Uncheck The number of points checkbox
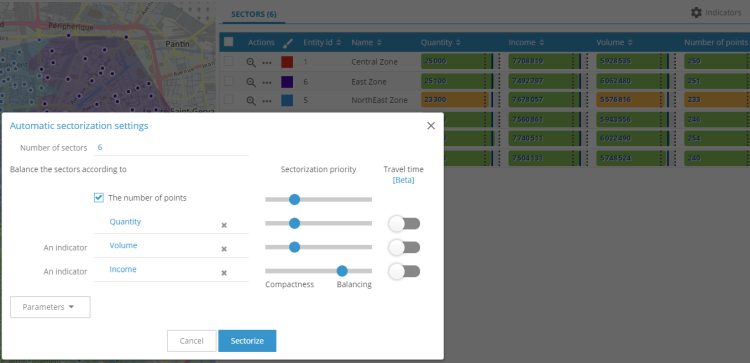The height and width of the screenshot is (363, 750). click(x=99, y=198)
